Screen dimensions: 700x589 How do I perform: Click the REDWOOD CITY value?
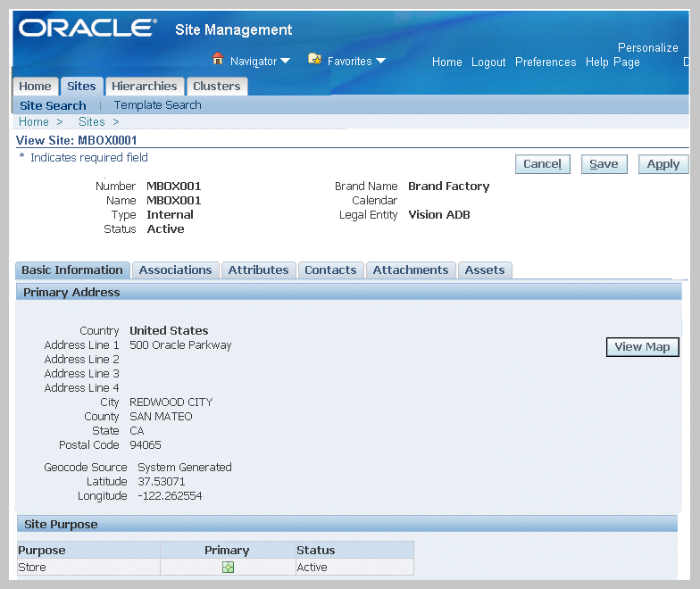(x=171, y=402)
